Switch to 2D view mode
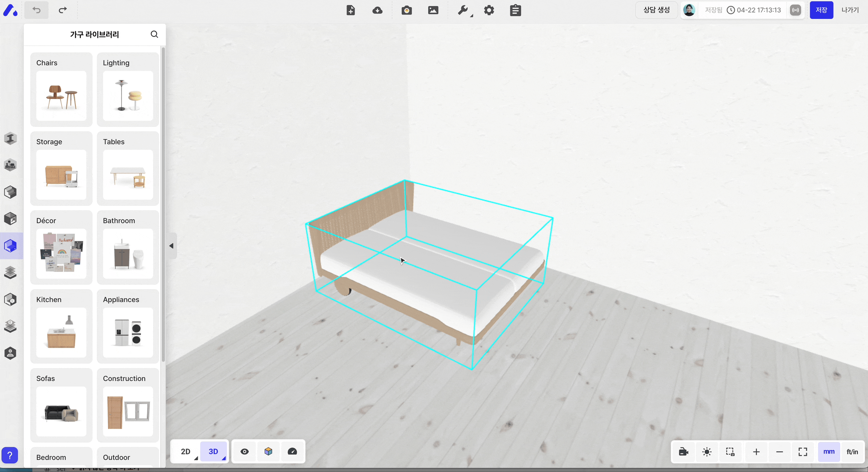The width and height of the screenshot is (868, 472). coord(186,451)
